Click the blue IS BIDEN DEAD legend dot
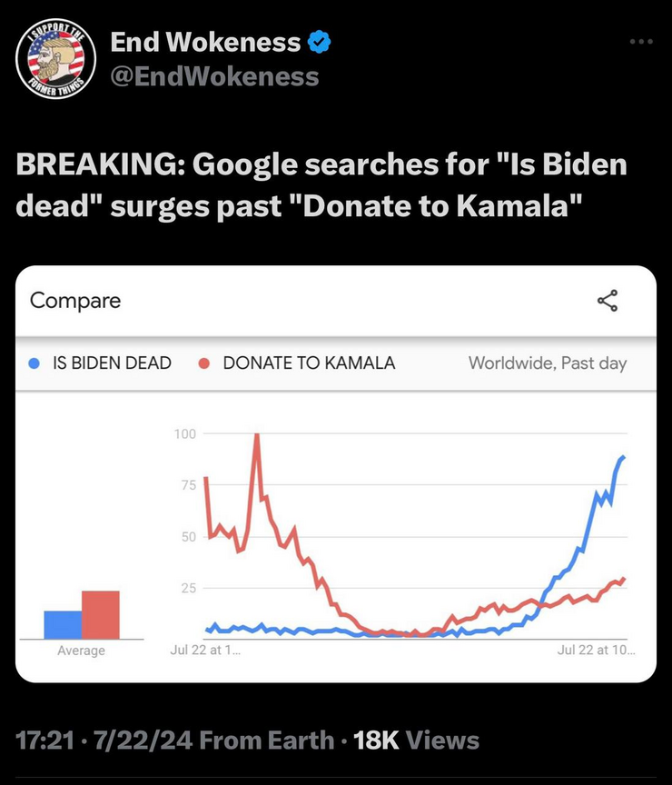 [34, 363]
